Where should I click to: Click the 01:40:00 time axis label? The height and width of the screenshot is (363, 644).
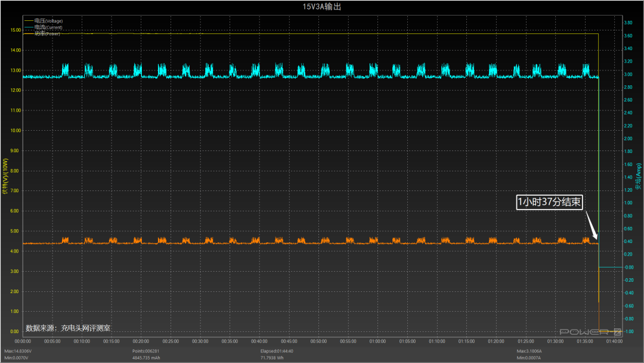(x=614, y=342)
